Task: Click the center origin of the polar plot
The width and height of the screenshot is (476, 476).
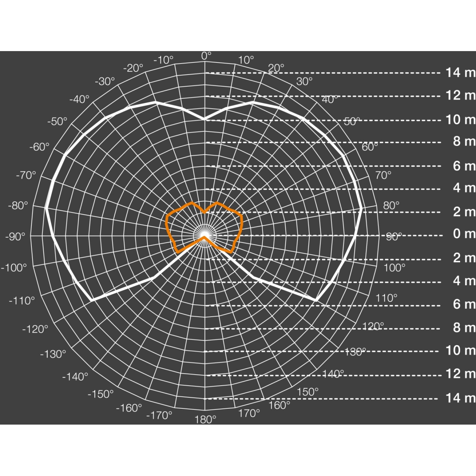Action: pyautogui.click(x=205, y=236)
